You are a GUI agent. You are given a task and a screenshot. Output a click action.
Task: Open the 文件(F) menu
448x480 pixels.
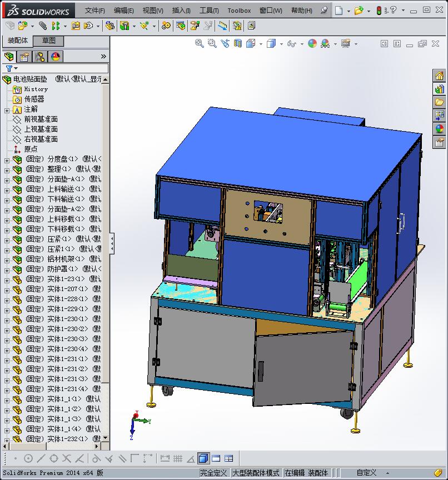click(94, 11)
